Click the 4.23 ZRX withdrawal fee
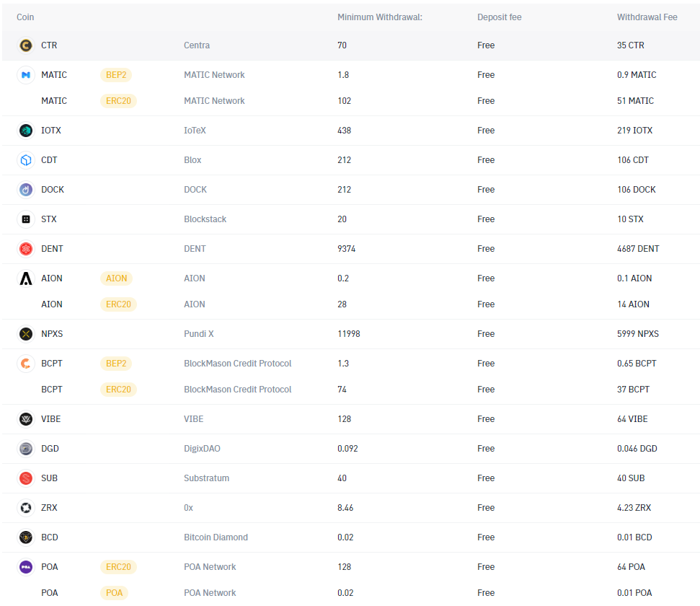Image resolution: width=700 pixels, height=606 pixels. (x=634, y=508)
